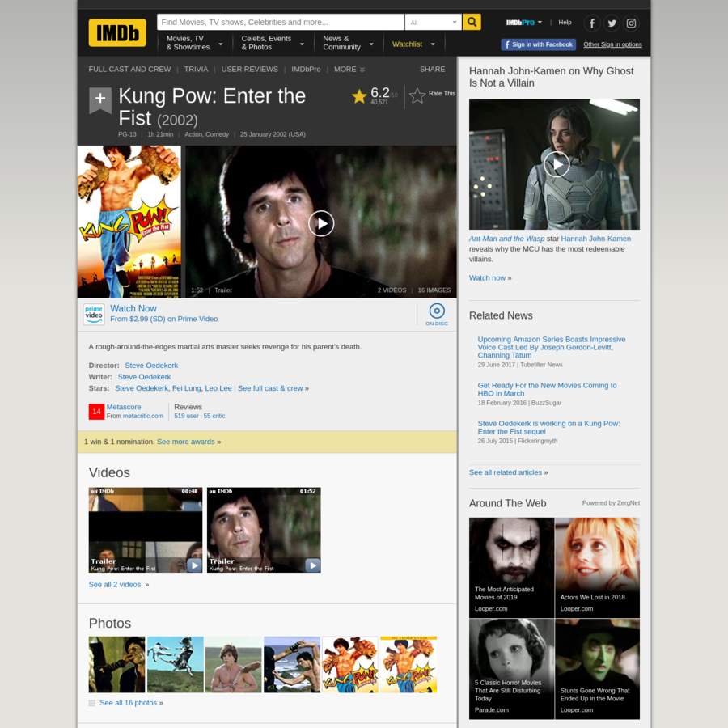Click See more awards
Viewport: 728px width, 728px height.
click(x=186, y=442)
